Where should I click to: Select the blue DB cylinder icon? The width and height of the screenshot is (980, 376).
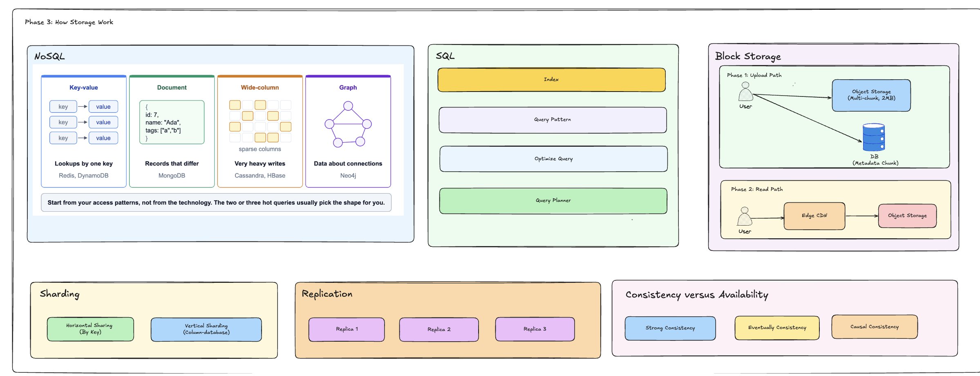(874, 137)
